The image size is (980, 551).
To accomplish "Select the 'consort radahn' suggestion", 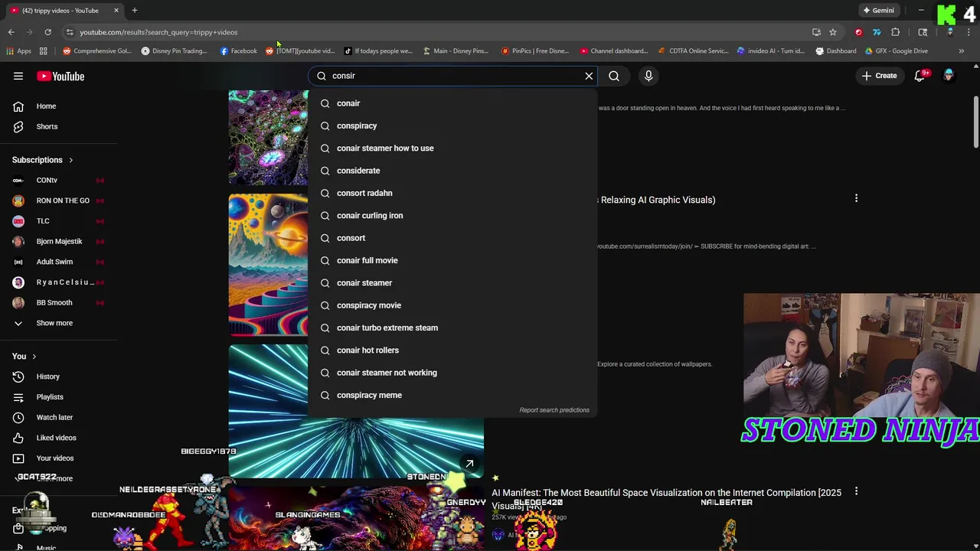I will (452, 193).
